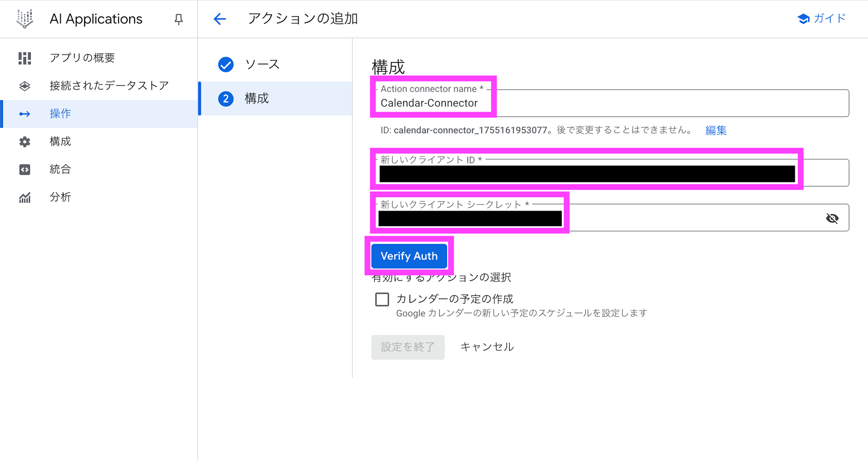Click the ソース completed checkmark icon
868x461 pixels.
226,65
